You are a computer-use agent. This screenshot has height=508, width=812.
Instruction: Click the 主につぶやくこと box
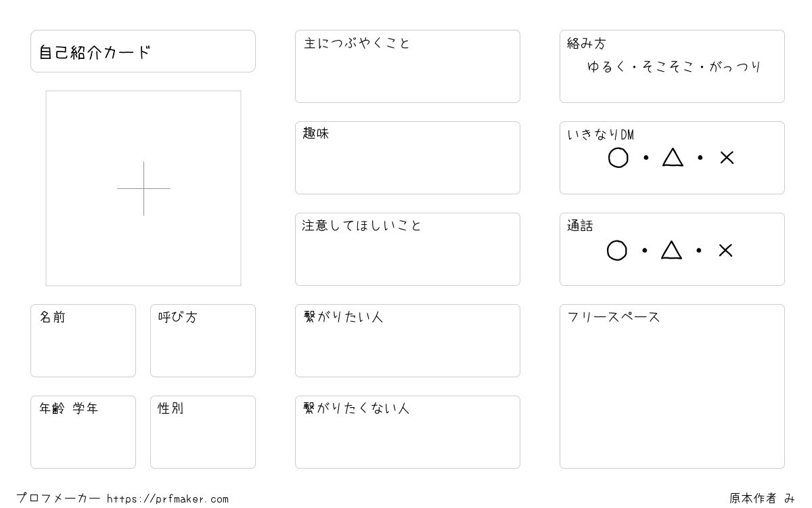(x=407, y=66)
